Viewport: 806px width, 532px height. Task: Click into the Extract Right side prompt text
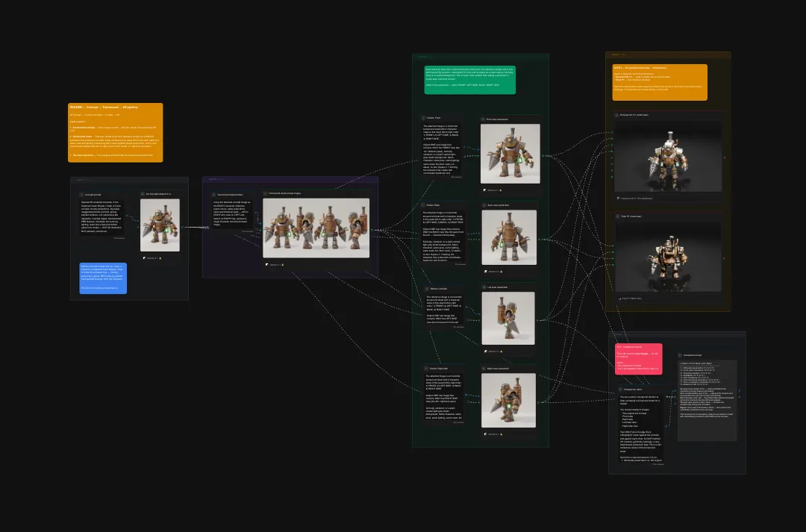coord(443,397)
